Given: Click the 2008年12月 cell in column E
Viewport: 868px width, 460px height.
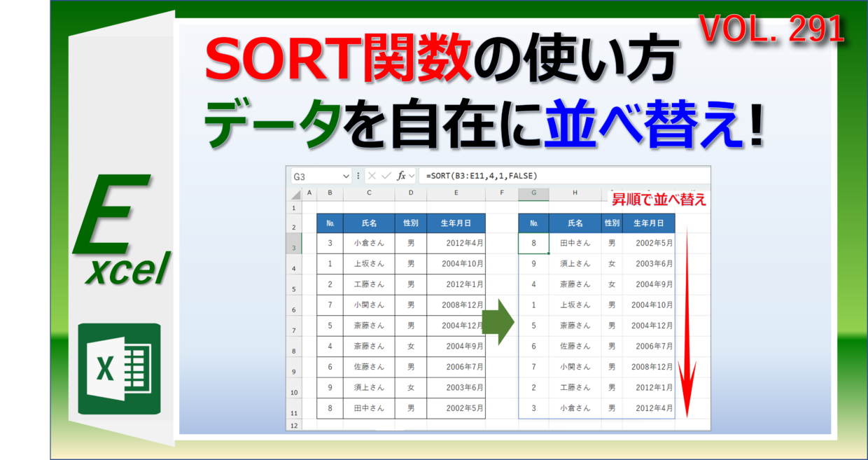Looking at the screenshot, I should point(456,305).
